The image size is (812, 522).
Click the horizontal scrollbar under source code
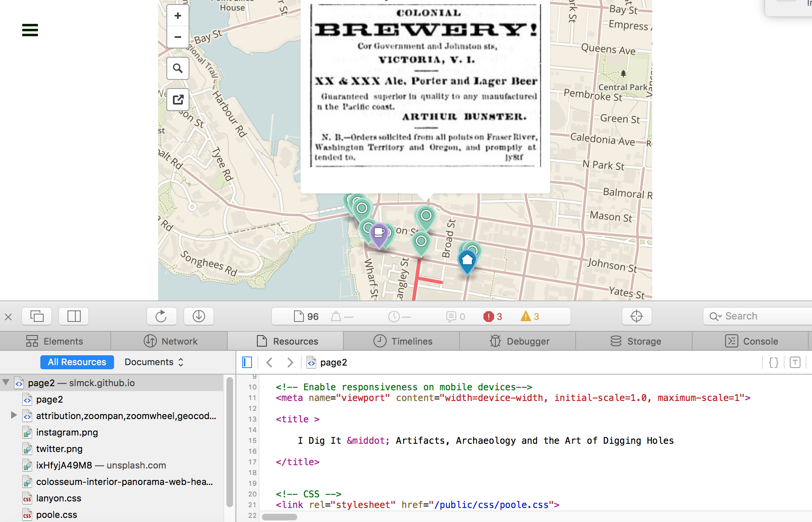(280, 517)
